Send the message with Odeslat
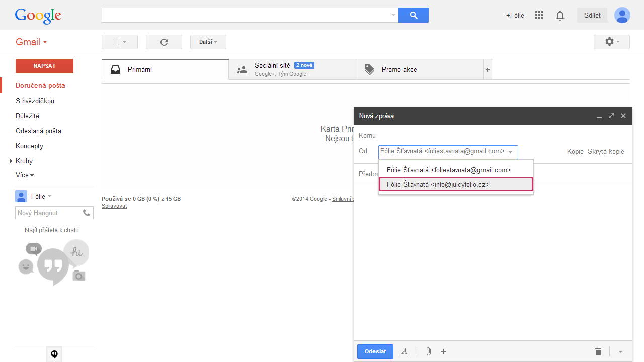Viewport: 644px width, 362px height. pyautogui.click(x=375, y=351)
